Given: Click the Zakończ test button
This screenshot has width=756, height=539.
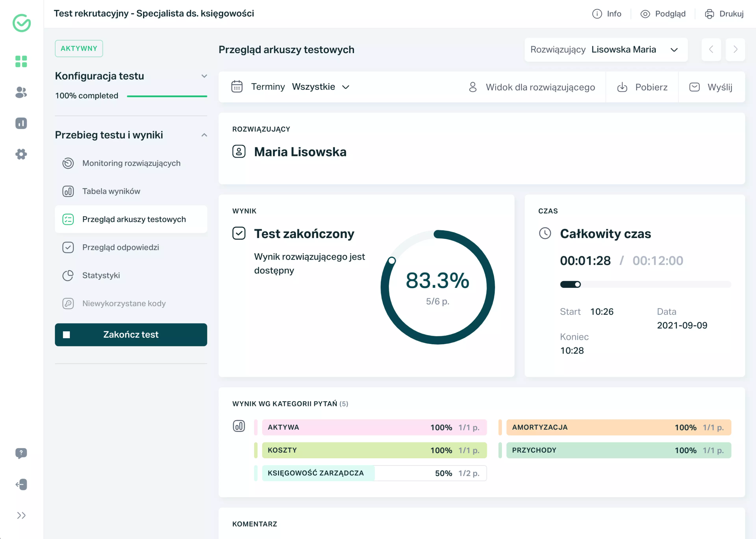Looking at the screenshot, I should 131,335.
